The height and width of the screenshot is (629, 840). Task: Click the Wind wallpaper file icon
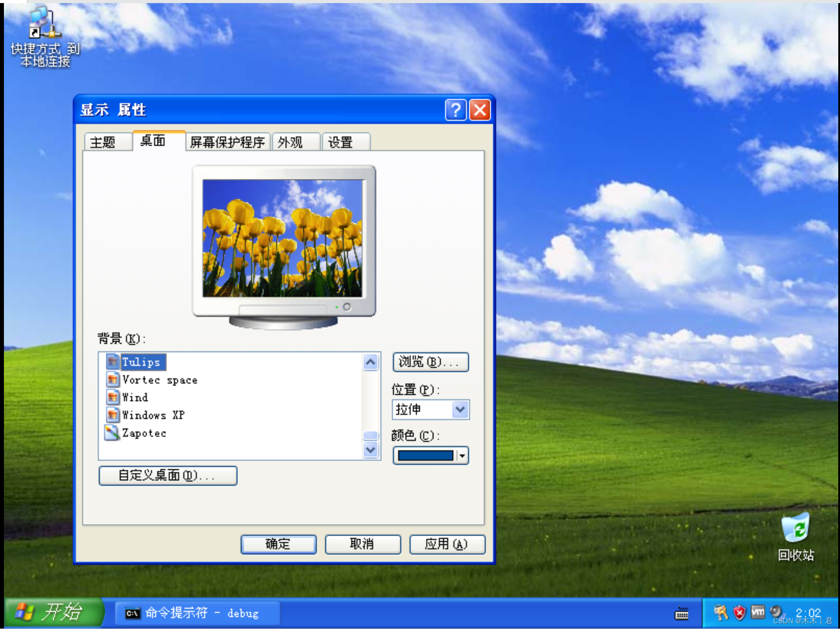(x=113, y=397)
